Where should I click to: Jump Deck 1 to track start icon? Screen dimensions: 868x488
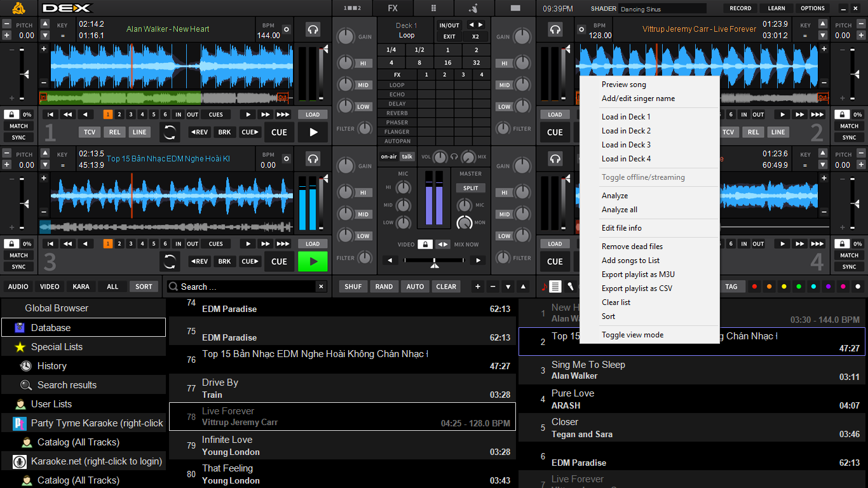50,114
